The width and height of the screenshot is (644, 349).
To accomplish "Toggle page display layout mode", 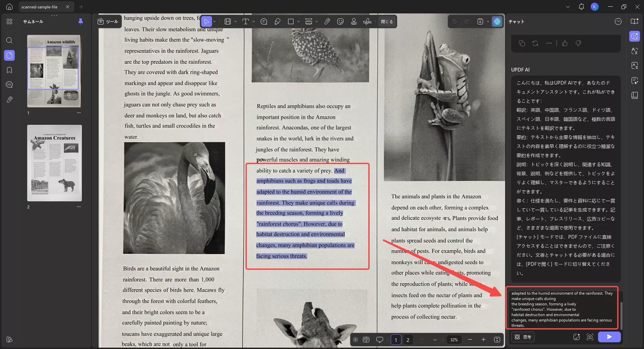I will pyautogui.click(x=366, y=340).
